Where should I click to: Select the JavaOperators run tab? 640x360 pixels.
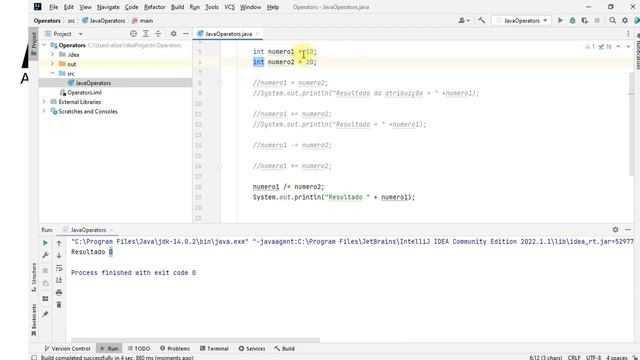pos(88,230)
